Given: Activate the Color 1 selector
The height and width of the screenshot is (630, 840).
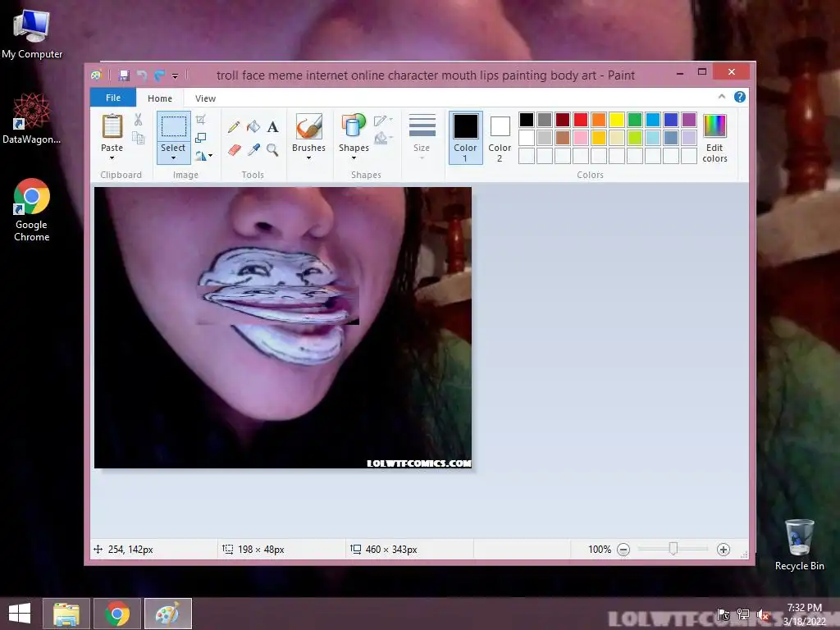Looking at the screenshot, I should coord(466,138).
